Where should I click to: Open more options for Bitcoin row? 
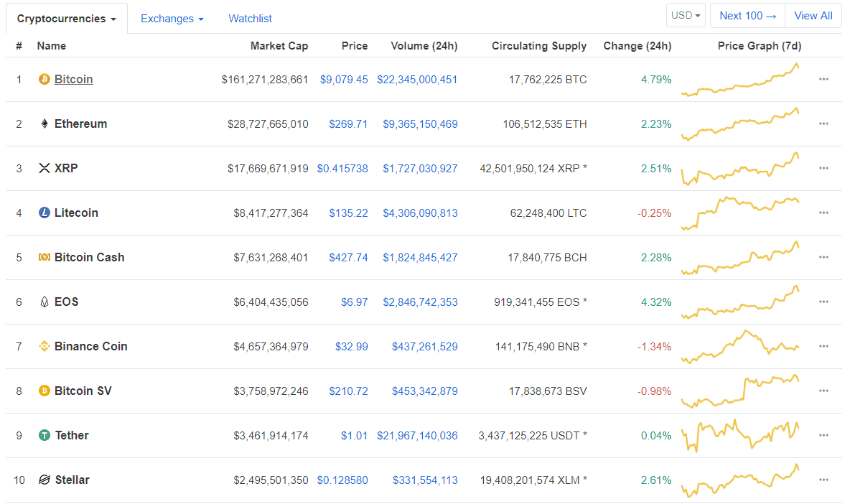pos(823,80)
